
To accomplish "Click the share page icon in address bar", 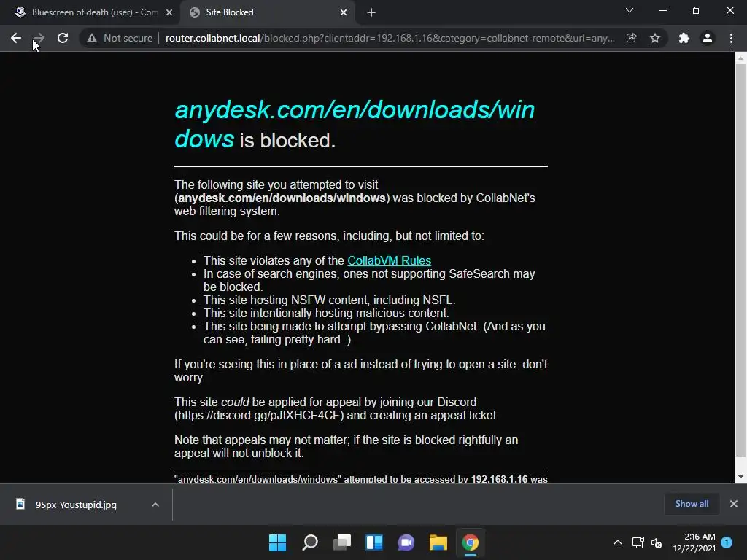I will 632,38.
